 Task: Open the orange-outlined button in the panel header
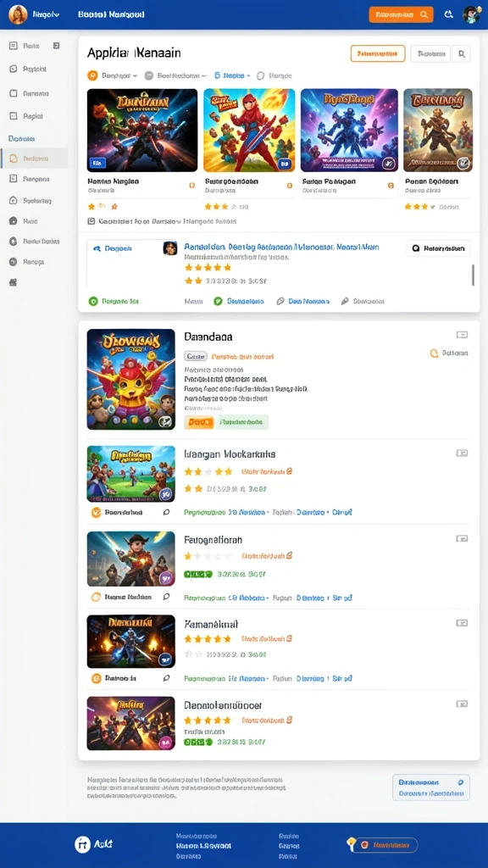(x=378, y=53)
